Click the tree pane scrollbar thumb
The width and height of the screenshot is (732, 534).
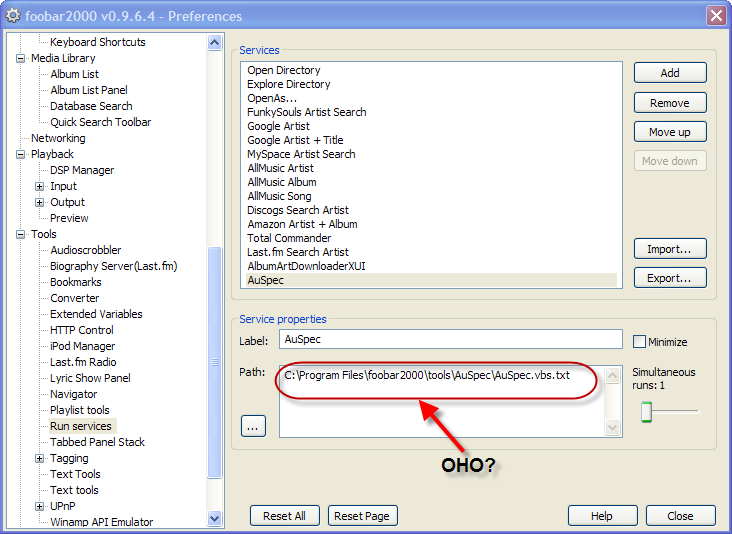click(x=214, y=362)
